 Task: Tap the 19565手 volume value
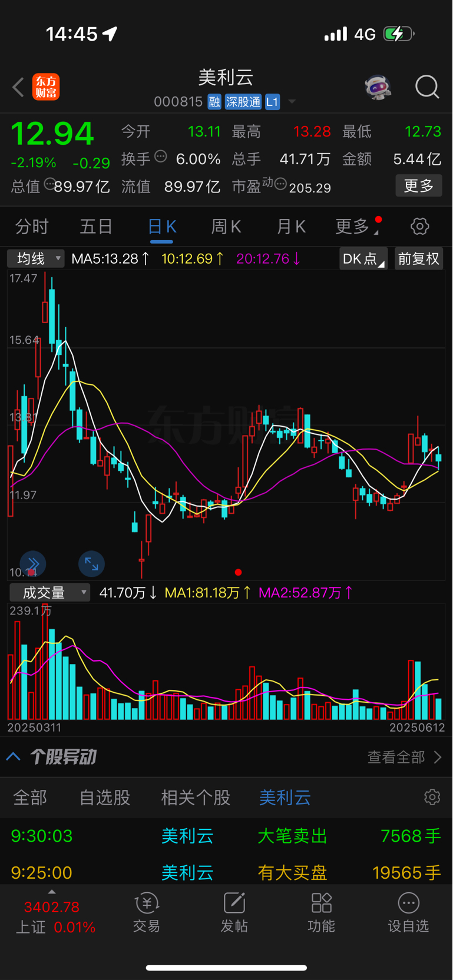407,872
